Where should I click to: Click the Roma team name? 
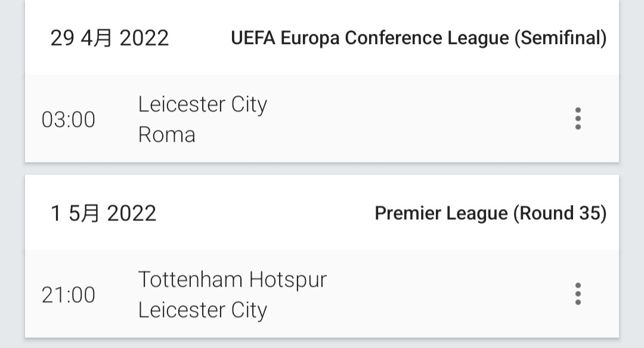pyautogui.click(x=167, y=135)
